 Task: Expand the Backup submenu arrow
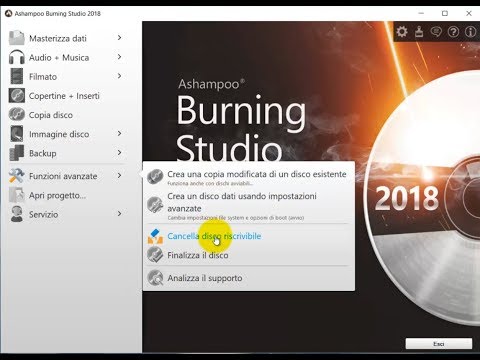[119, 153]
